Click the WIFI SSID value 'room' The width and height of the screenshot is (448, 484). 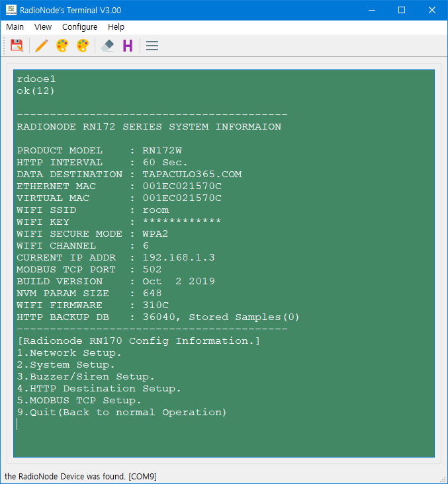tap(156, 210)
